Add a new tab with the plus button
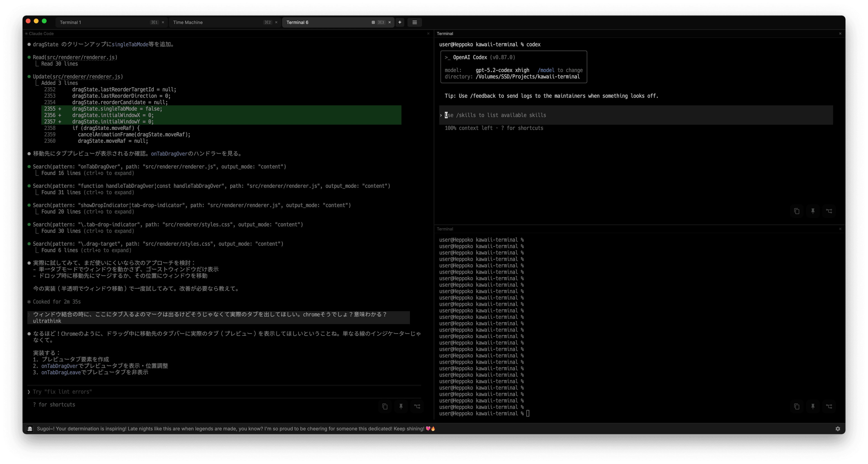The height and width of the screenshot is (464, 868). [x=400, y=22]
